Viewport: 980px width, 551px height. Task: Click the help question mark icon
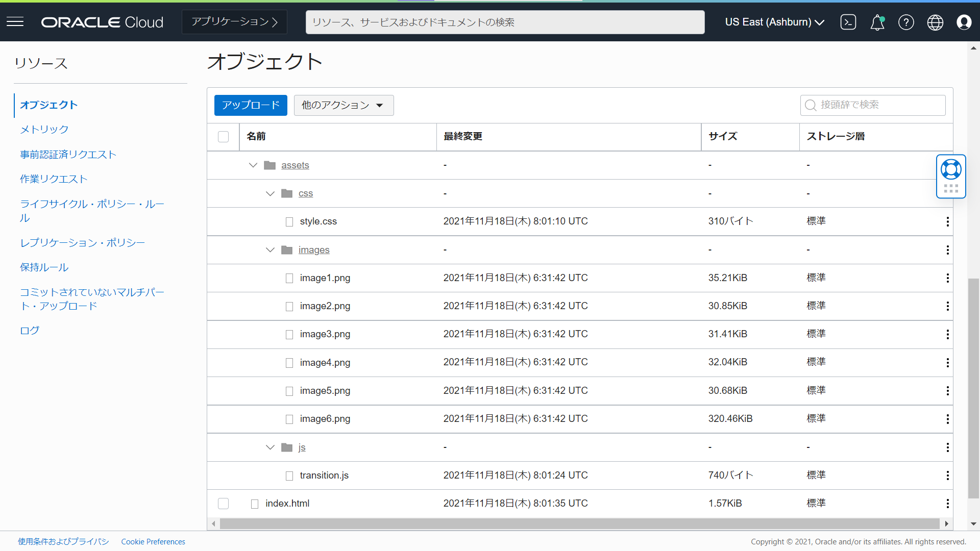point(906,22)
